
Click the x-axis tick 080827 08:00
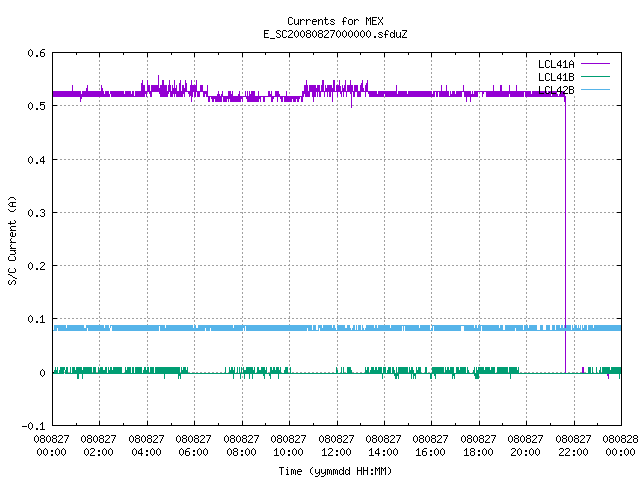(x=241, y=446)
